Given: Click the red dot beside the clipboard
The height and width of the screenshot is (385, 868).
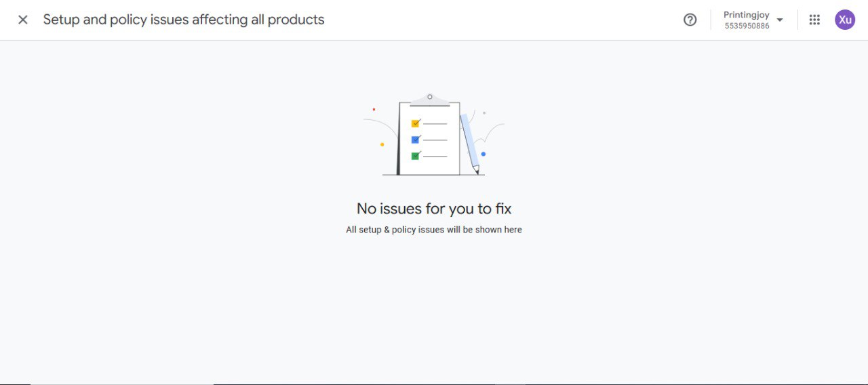Looking at the screenshot, I should pyautogui.click(x=374, y=109).
